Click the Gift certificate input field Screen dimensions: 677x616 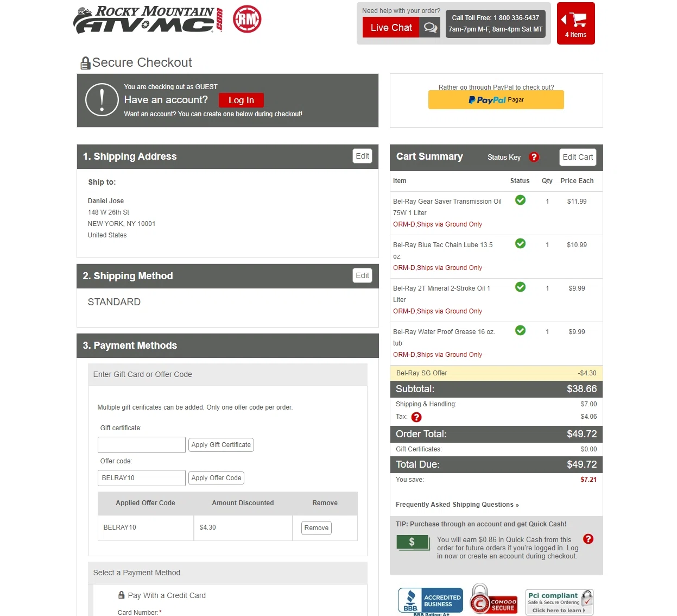pos(142,445)
